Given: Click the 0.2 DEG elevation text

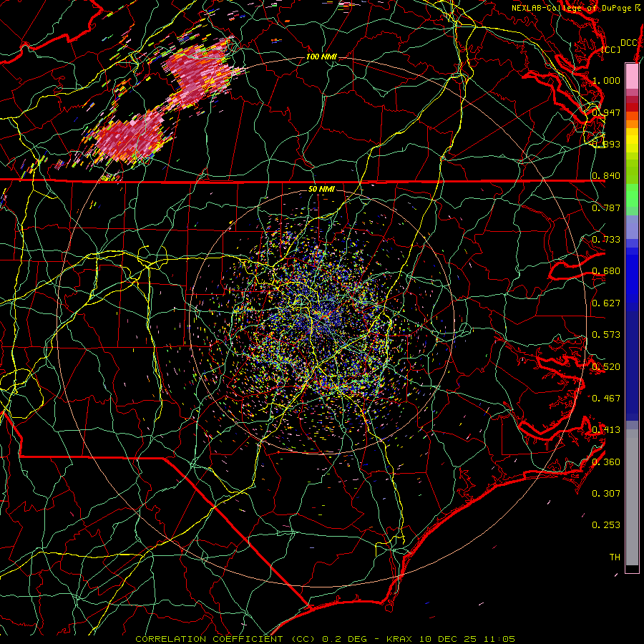Looking at the screenshot, I should coord(343,639).
